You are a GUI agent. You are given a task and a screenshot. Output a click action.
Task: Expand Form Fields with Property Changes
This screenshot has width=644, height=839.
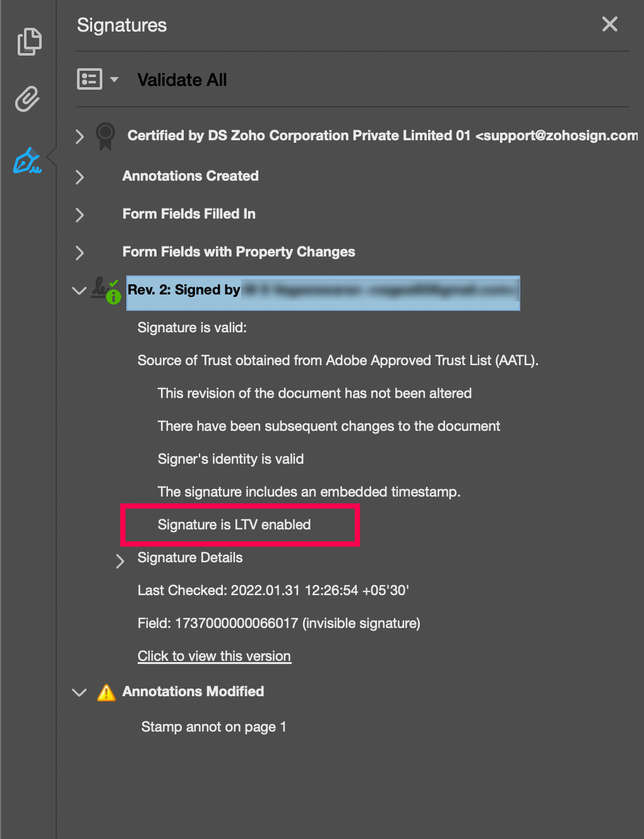(x=80, y=253)
